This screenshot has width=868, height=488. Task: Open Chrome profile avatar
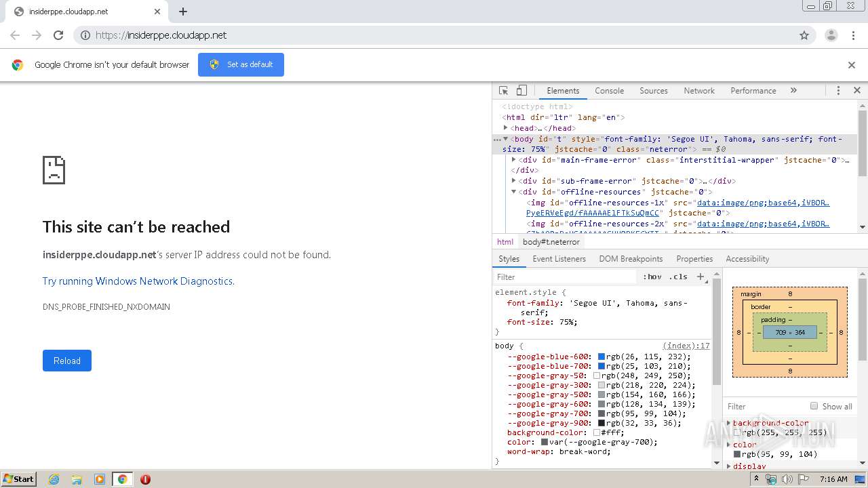(x=831, y=35)
